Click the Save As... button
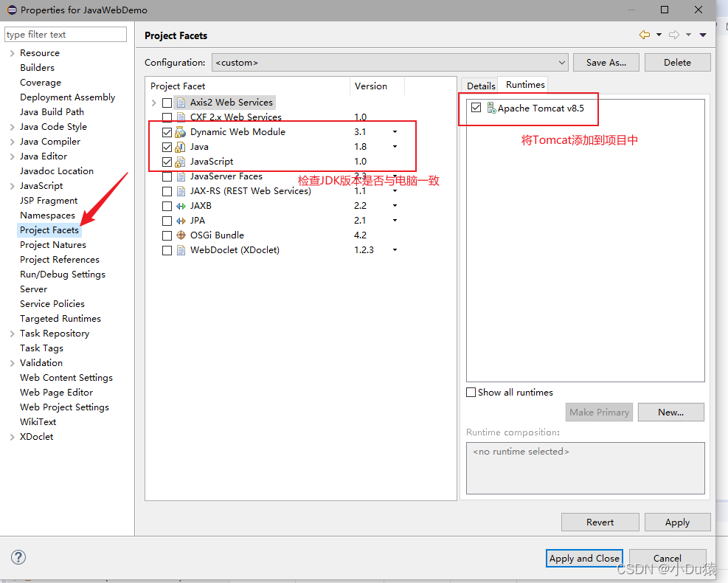728x583 pixels. (606, 62)
